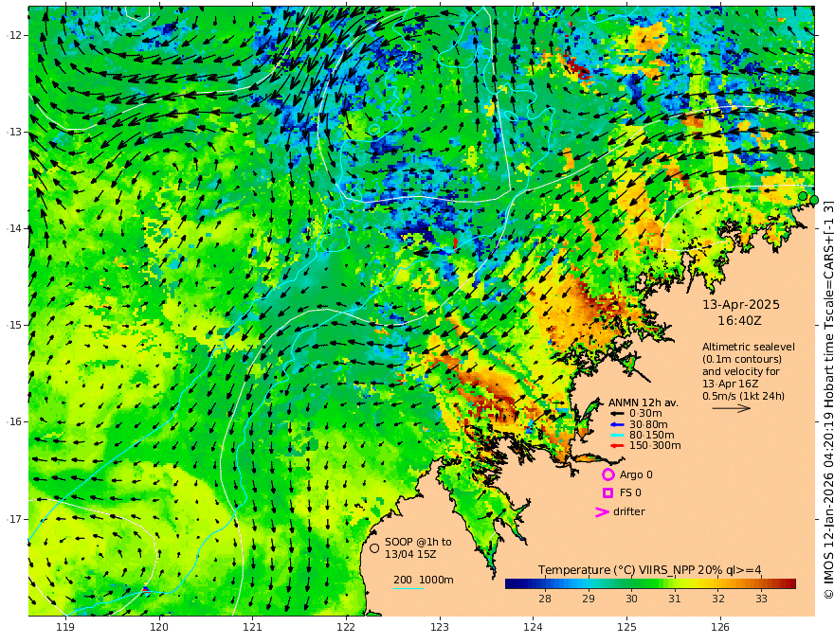Click the '150-300m' depth label
Viewport: 834px width, 644px height.
click(x=655, y=446)
